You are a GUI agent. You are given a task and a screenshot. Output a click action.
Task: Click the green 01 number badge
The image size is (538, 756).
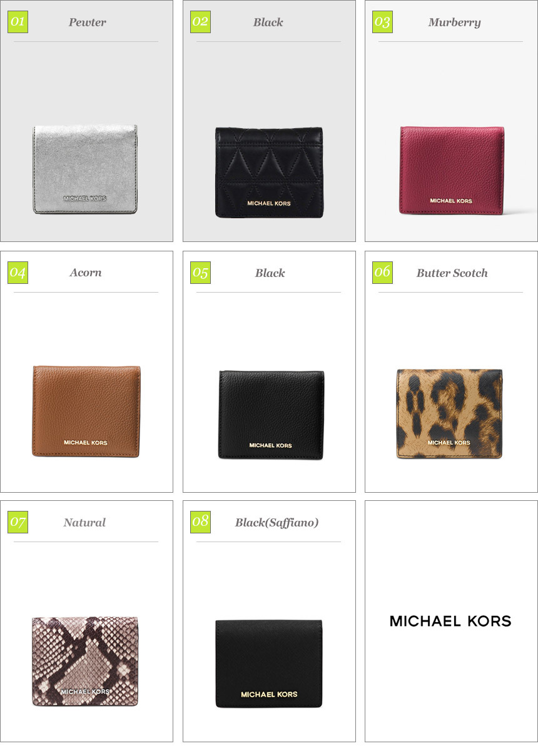click(18, 23)
